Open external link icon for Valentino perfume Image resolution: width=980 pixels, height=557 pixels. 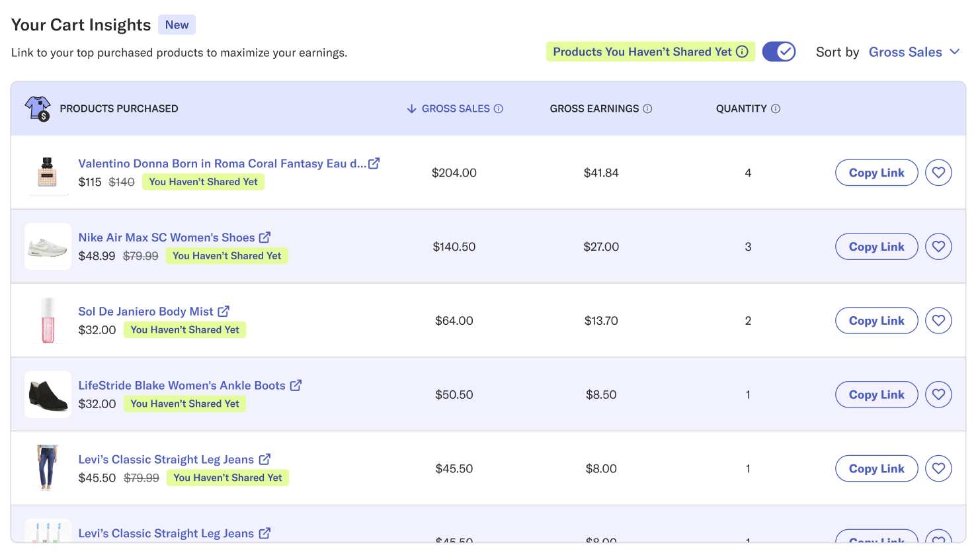[x=374, y=163]
